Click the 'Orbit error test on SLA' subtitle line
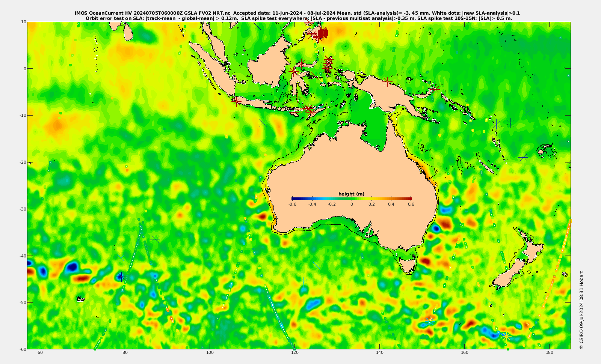The image size is (601, 364). point(299,18)
